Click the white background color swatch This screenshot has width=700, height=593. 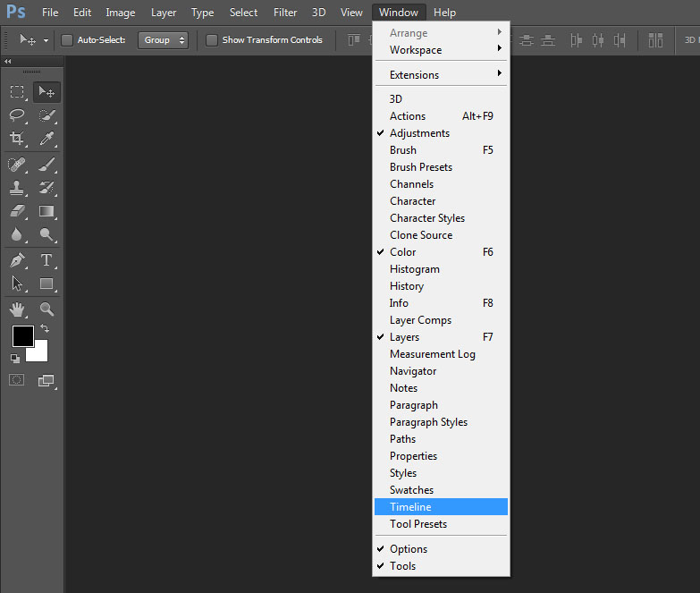pos(39,353)
